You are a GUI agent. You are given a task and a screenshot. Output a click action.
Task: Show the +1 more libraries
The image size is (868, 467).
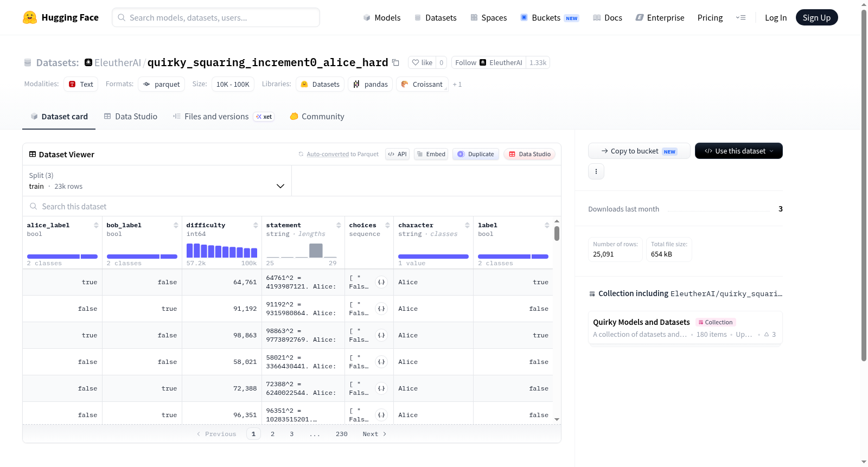pyautogui.click(x=457, y=85)
